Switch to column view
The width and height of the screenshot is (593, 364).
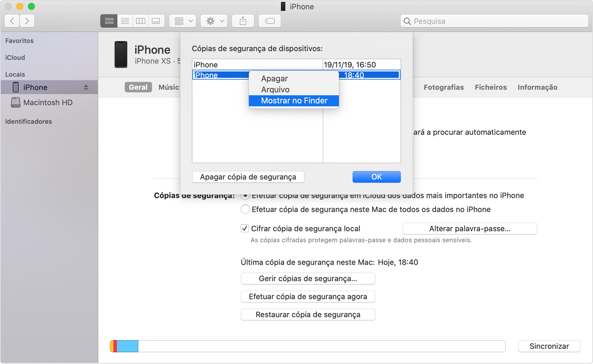pyautogui.click(x=141, y=21)
